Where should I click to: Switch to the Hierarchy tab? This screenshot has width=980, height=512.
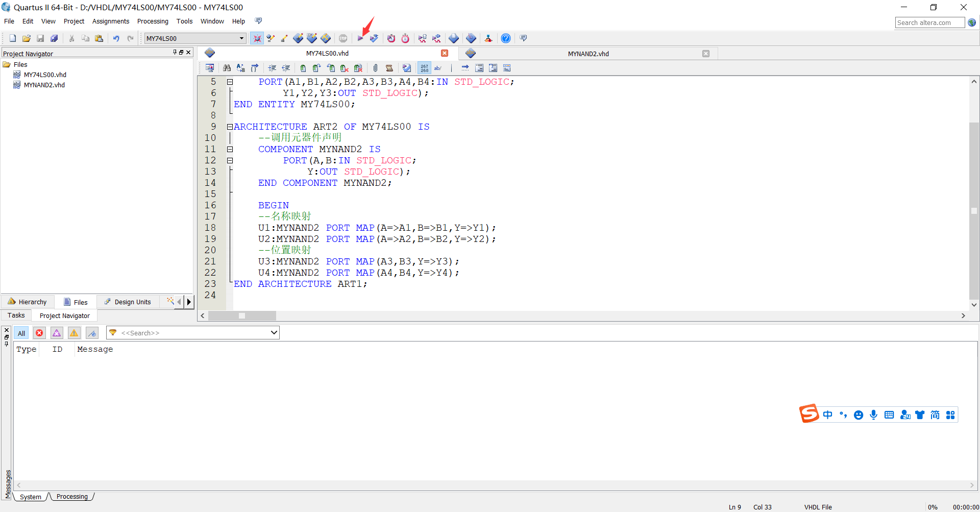coord(28,302)
